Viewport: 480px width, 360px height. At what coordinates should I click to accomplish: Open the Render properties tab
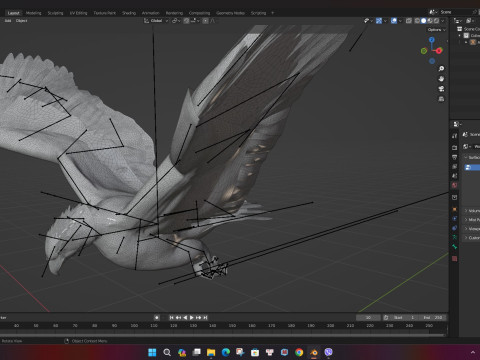pos(455,148)
